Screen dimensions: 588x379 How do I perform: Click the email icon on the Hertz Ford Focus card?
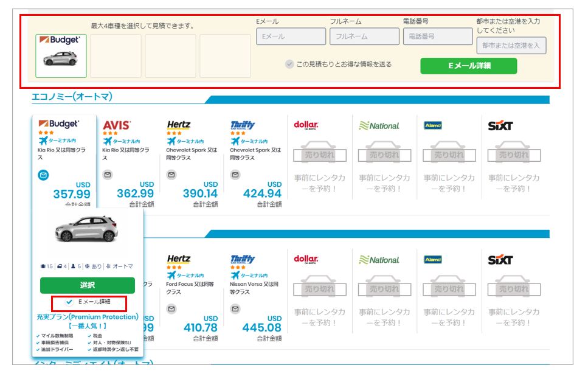pos(171,309)
